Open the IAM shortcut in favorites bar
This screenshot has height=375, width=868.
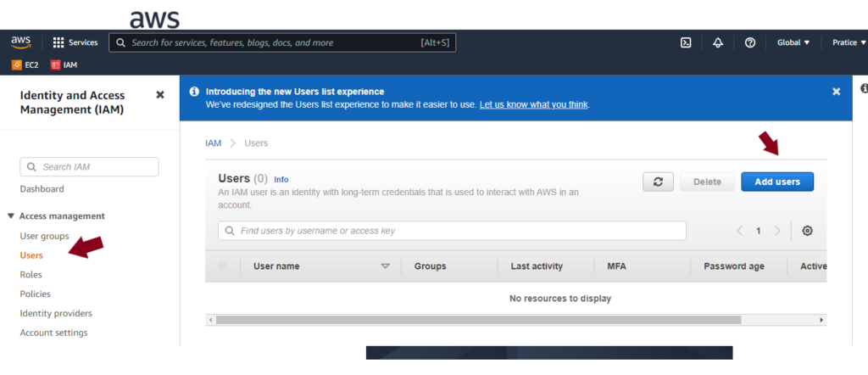(x=64, y=64)
